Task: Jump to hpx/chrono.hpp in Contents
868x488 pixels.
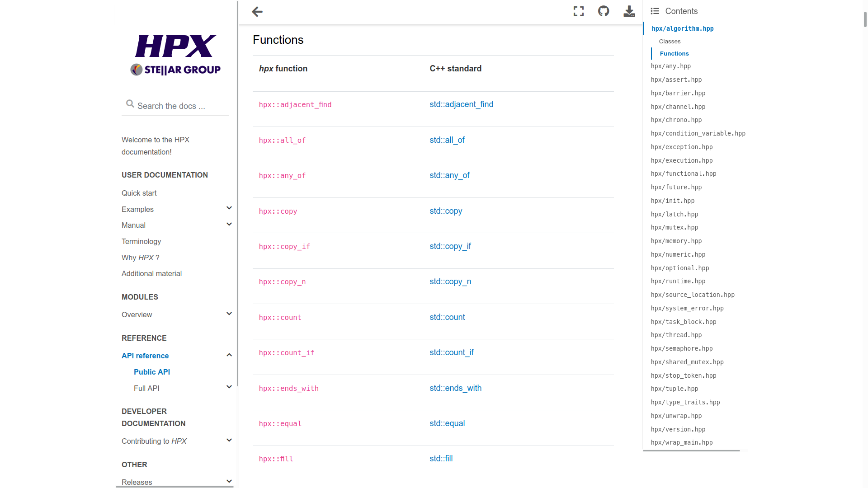Action: click(x=676, y=120)
